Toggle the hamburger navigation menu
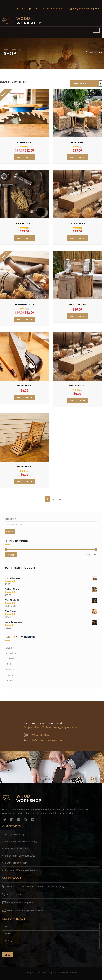Screen dimensions: 104x980 96,30
